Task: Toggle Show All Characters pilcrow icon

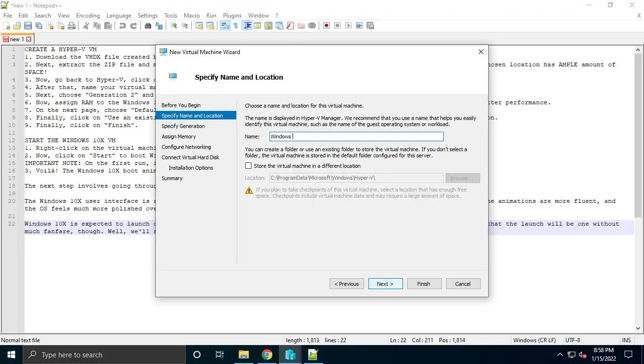Action: pos(235,26)
